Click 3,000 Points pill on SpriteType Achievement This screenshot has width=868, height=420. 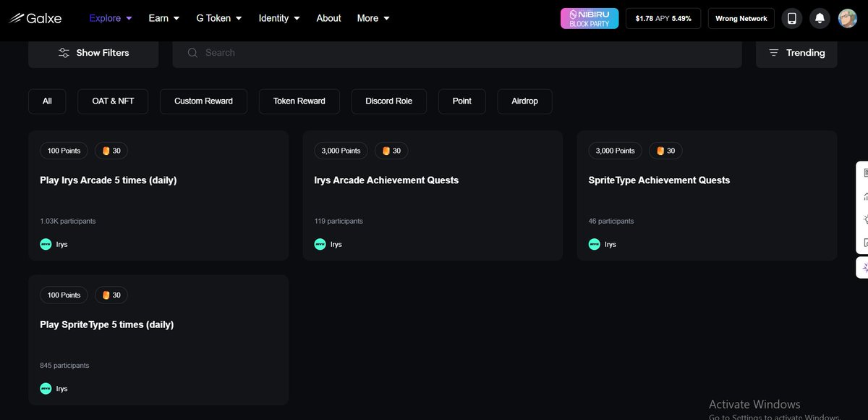615,151
